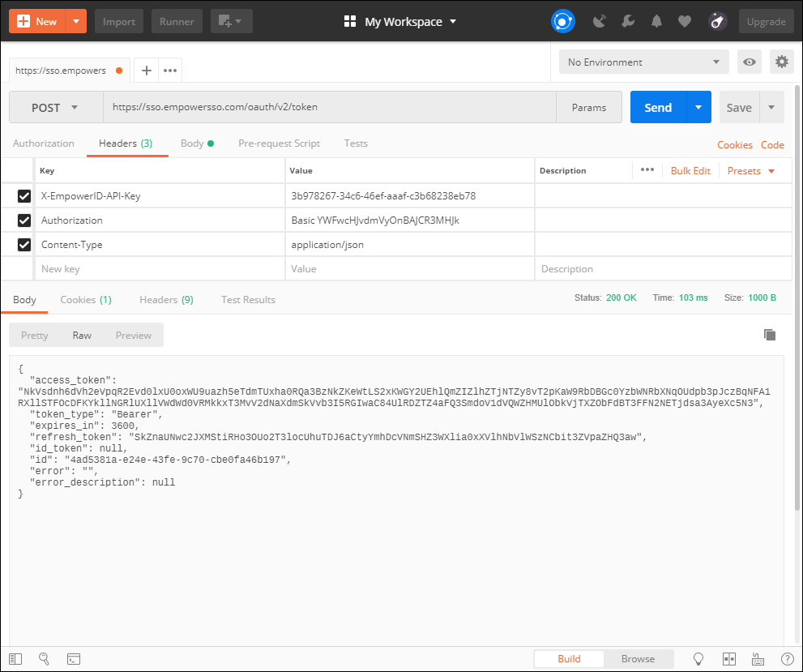
Task: Open the settings wrench icon
Action: [628, 22]
